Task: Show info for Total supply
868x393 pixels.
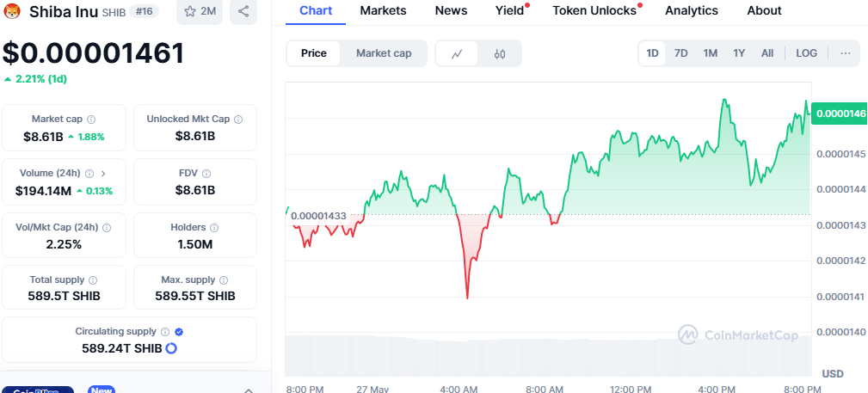Action: tap(93, 280)
